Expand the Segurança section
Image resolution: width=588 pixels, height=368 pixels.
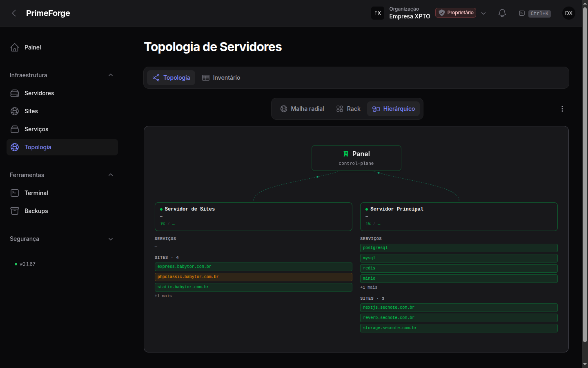tap(111, 239)
